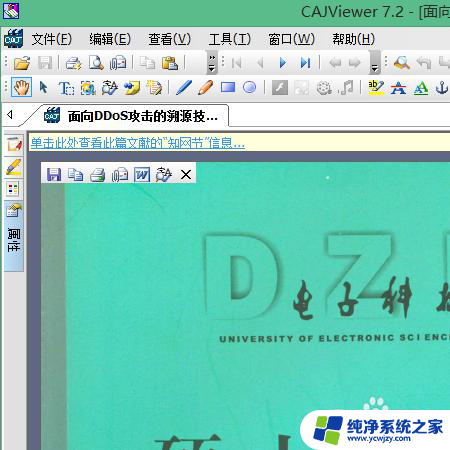Go to the next page
The image size is (450, 450).
[x=283, y=63]
